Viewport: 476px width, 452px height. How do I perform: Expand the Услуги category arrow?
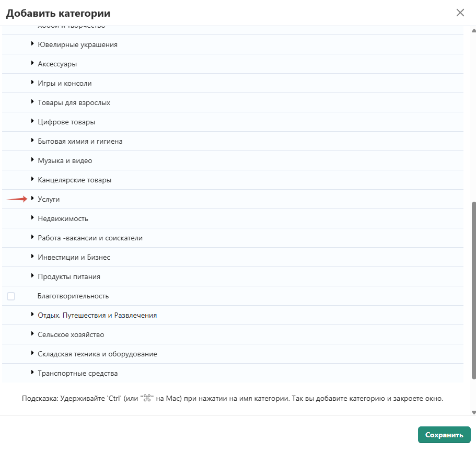click(x=32, y=199)
